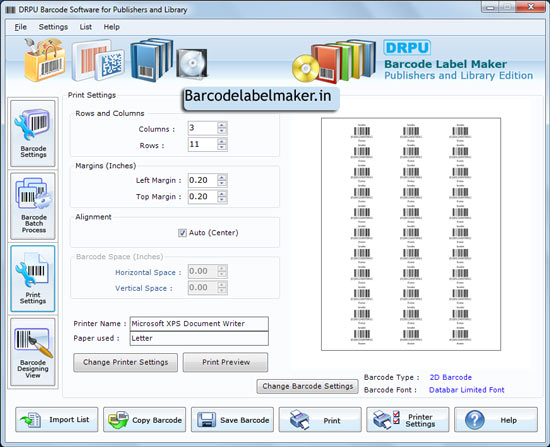Click the Print button with printer icon
550x447 pixels.
coord(320,420)
